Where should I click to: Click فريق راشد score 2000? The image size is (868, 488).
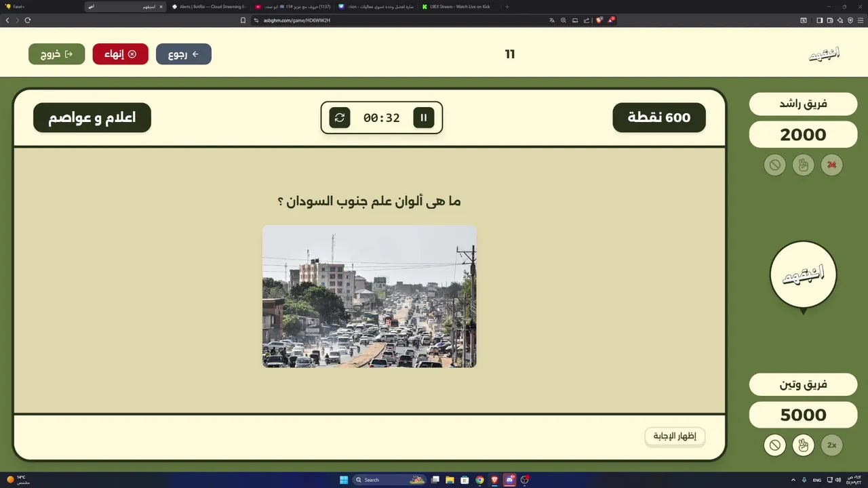coord(804,135)
